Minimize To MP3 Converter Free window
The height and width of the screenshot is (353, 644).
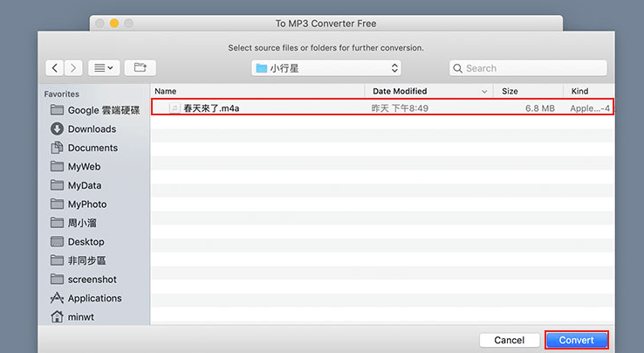114,24
